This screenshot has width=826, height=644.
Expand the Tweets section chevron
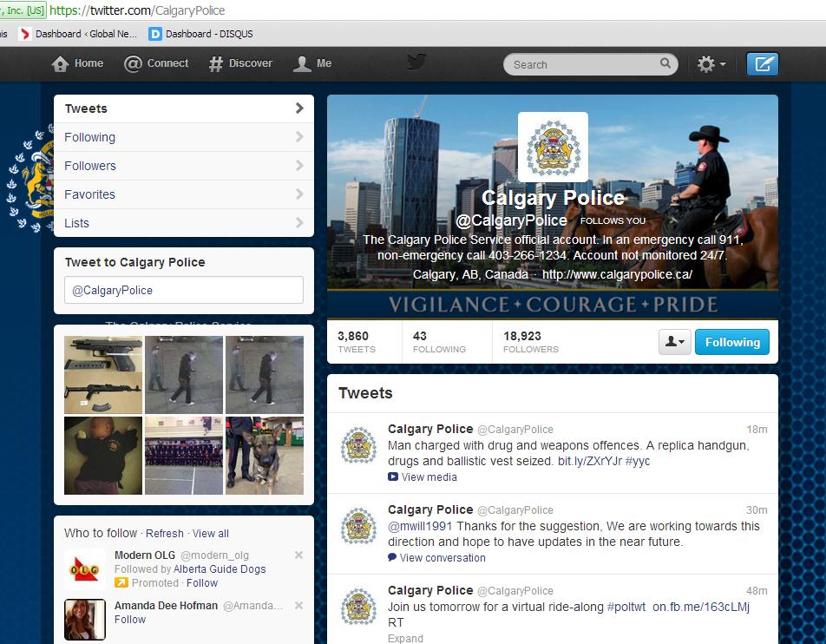coord(301,108)
